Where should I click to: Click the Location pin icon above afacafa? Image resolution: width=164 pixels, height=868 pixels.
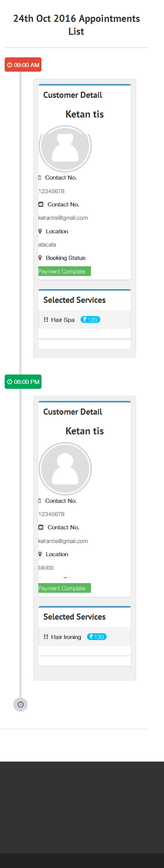click(x=40, y=231)
